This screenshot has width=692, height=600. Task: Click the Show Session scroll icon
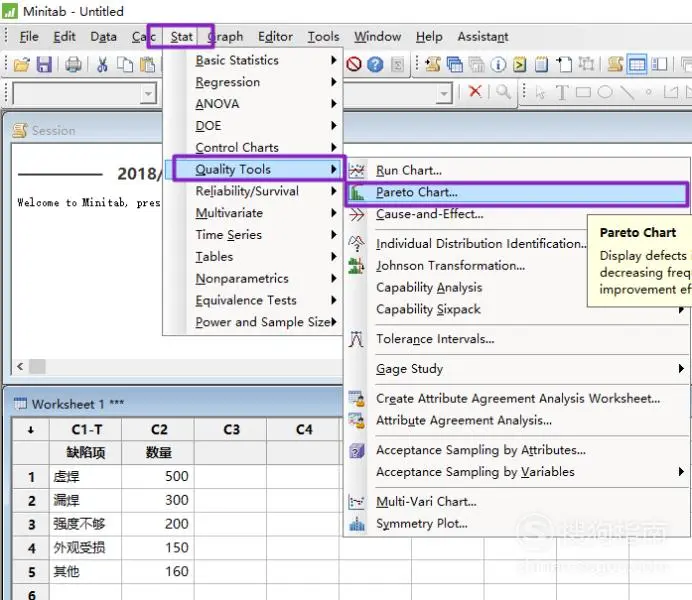(x=615, y=64)
